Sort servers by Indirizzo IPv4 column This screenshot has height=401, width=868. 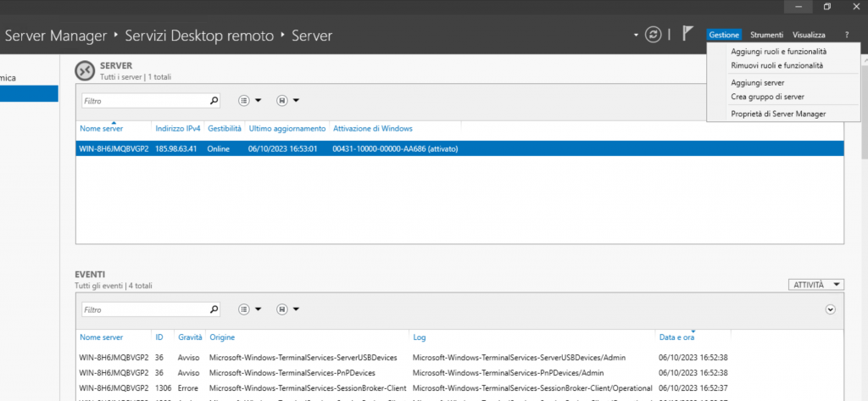177,128
